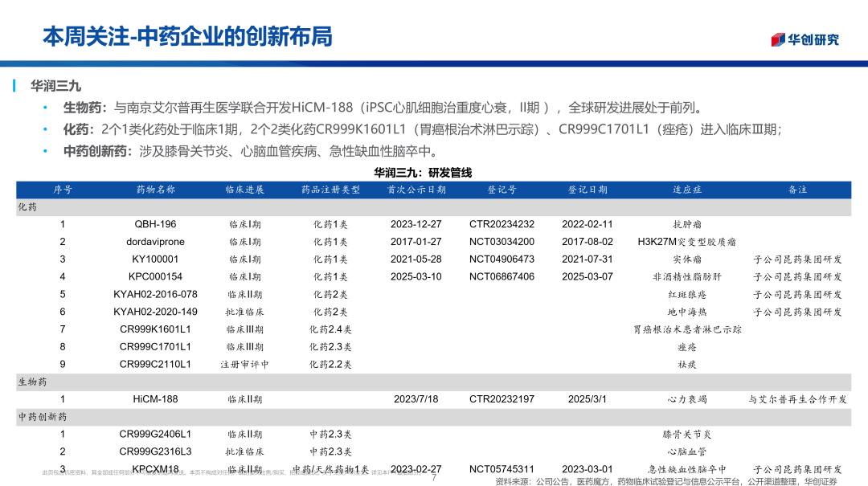Click the slide title 本周关注-中药企业的创新布局
The width and height of the screenshot is (868, 486).
pos(187,36)
